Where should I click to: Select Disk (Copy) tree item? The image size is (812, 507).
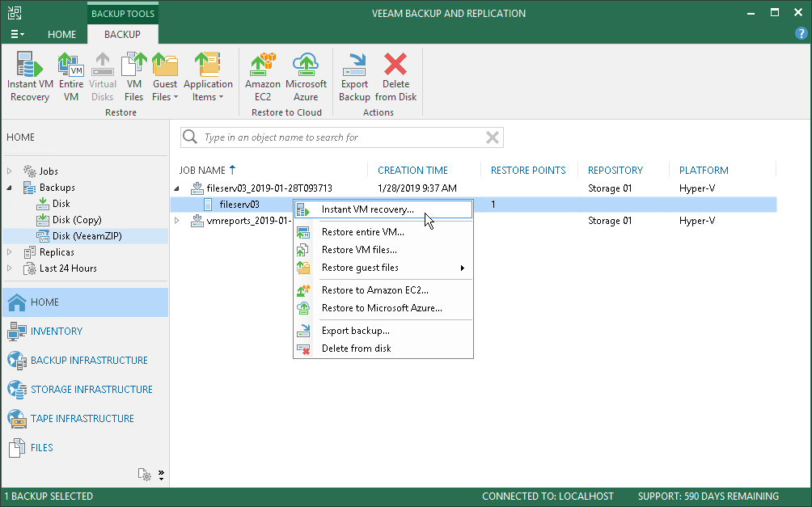[77, 220]
